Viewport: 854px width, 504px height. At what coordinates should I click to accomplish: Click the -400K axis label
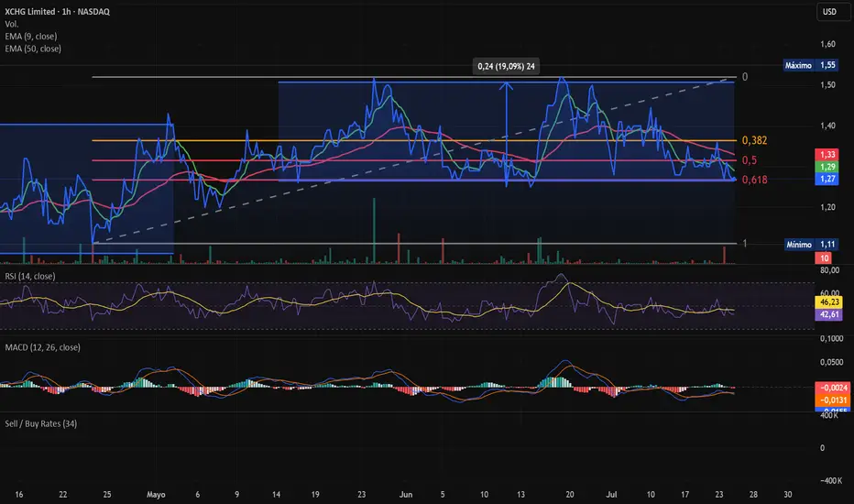831,480
